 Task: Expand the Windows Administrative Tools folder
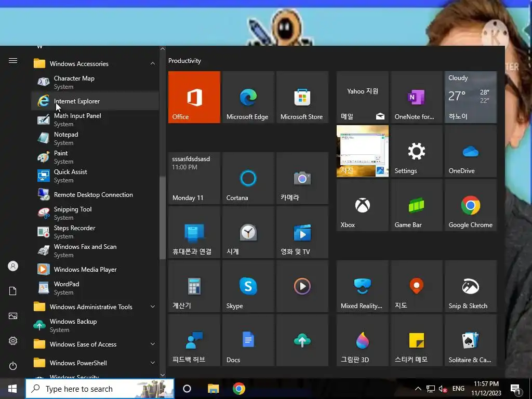[95, 307]
